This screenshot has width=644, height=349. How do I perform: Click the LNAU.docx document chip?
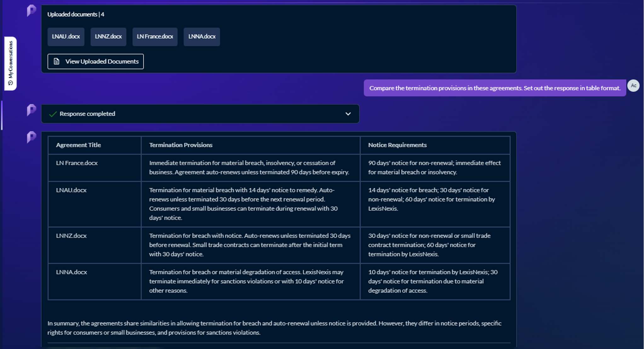66,37
